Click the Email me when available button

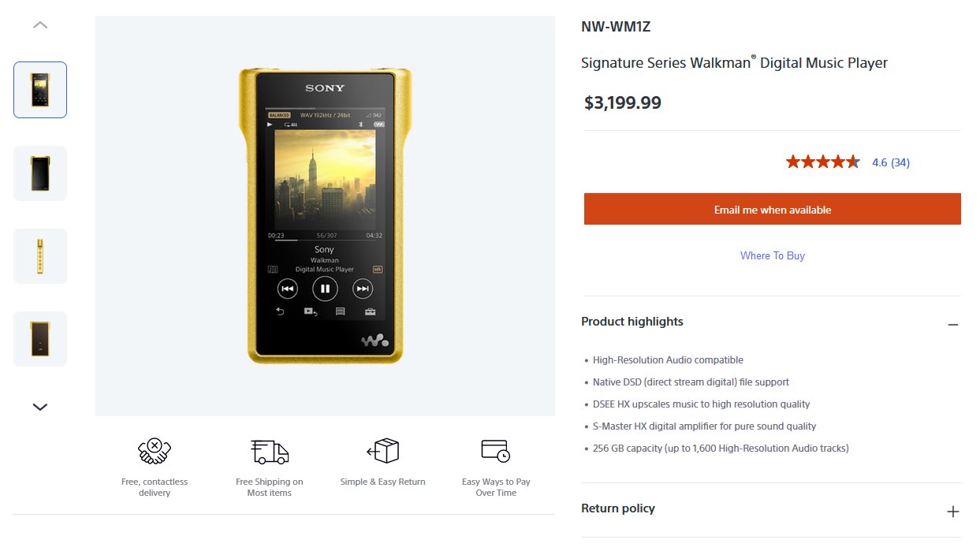pyautogui.click(x=773, y=210)
